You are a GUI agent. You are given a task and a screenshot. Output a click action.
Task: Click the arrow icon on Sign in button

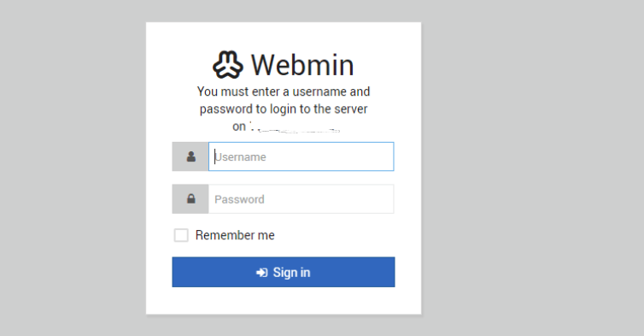262,272
